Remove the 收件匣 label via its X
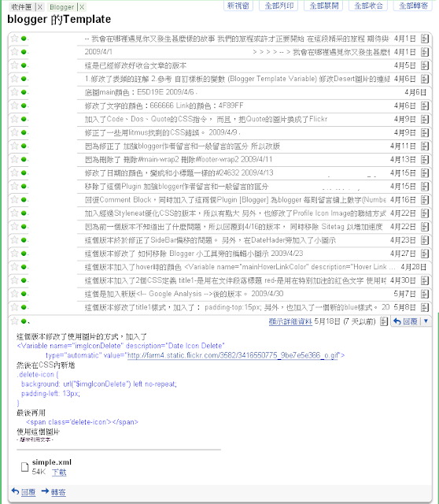This screenshot has width=439, height=504. 40,7
